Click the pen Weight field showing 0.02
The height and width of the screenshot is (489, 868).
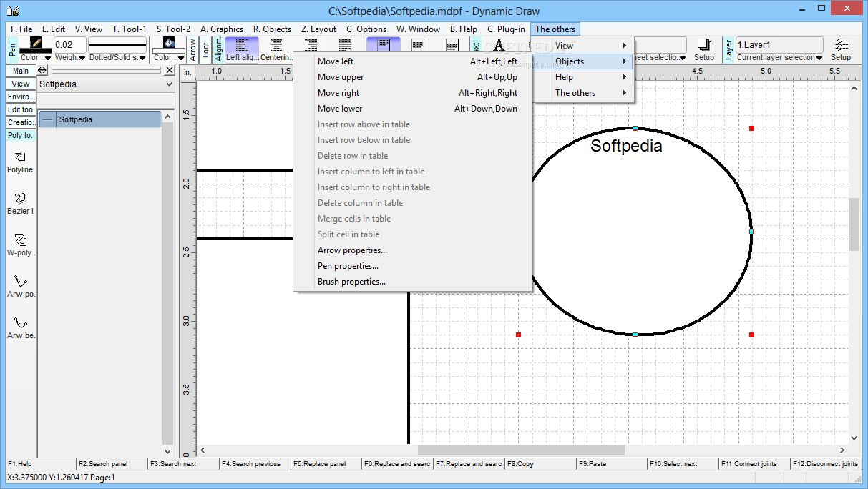coord(70,45)
